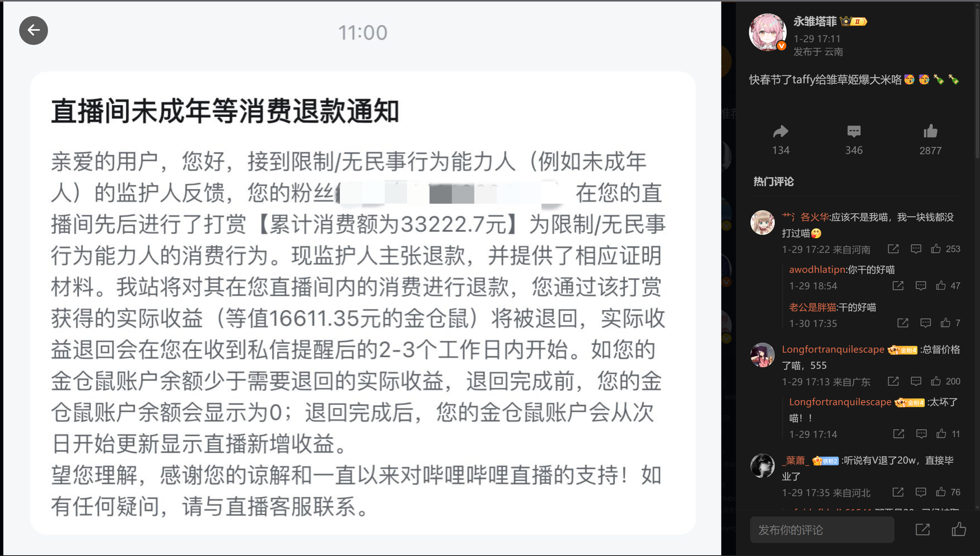980x556 pixels.
Task: Open 永雏塔菲's profile avatar
Action: (768, 33)
